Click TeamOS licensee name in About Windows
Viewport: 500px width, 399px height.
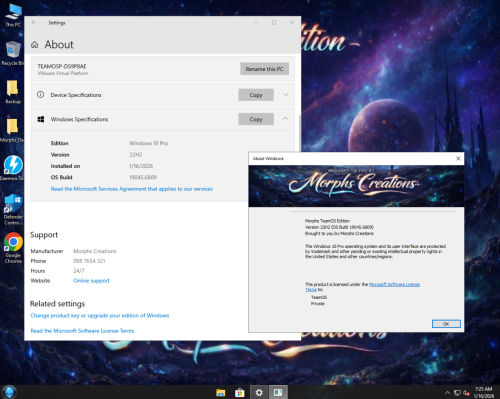(x=319, y=297)
